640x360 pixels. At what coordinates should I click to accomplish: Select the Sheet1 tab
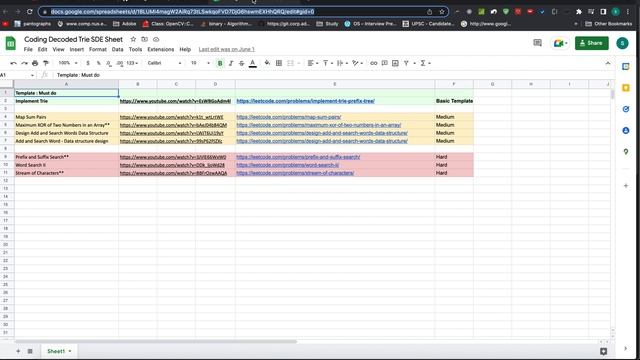pyautogui.click(x=58, y=351)
